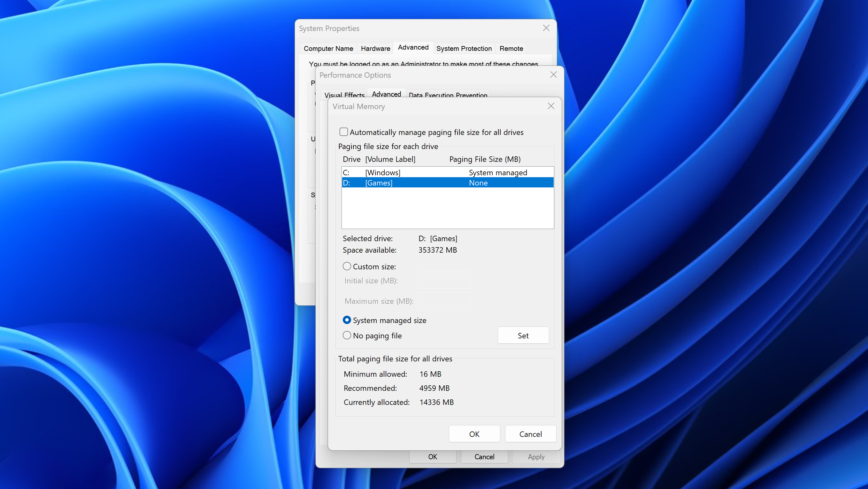Confirm Virtual Memory changes with OK
868x489 pixels.
pyautogui.click(x=474, y=434)
